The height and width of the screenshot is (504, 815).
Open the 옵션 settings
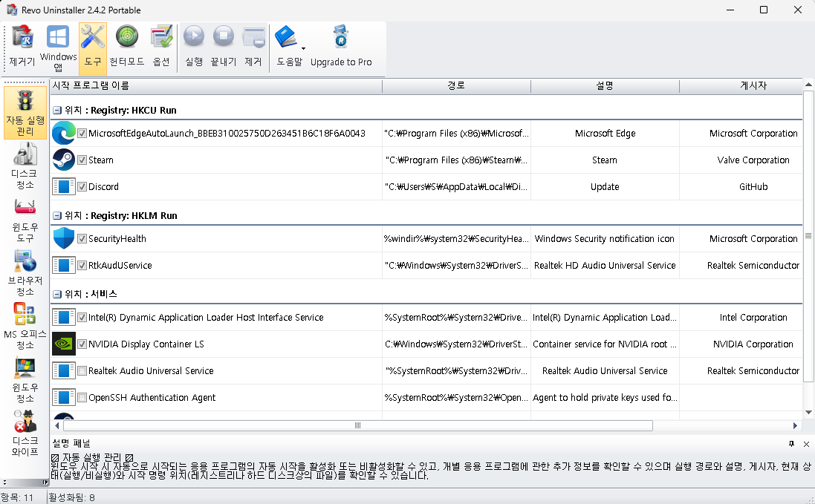click(161, 45)
